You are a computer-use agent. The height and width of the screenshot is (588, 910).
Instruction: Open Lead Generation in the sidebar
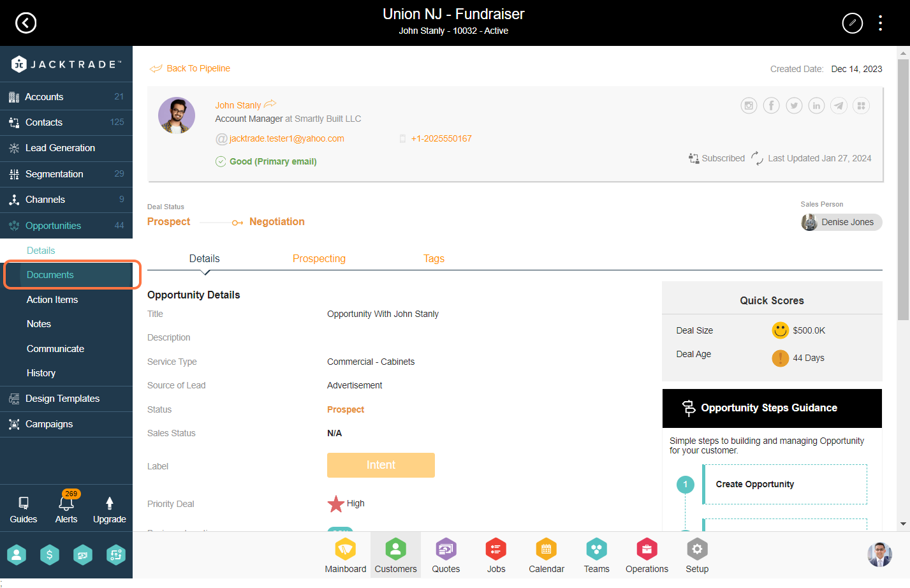pos(66,148)
